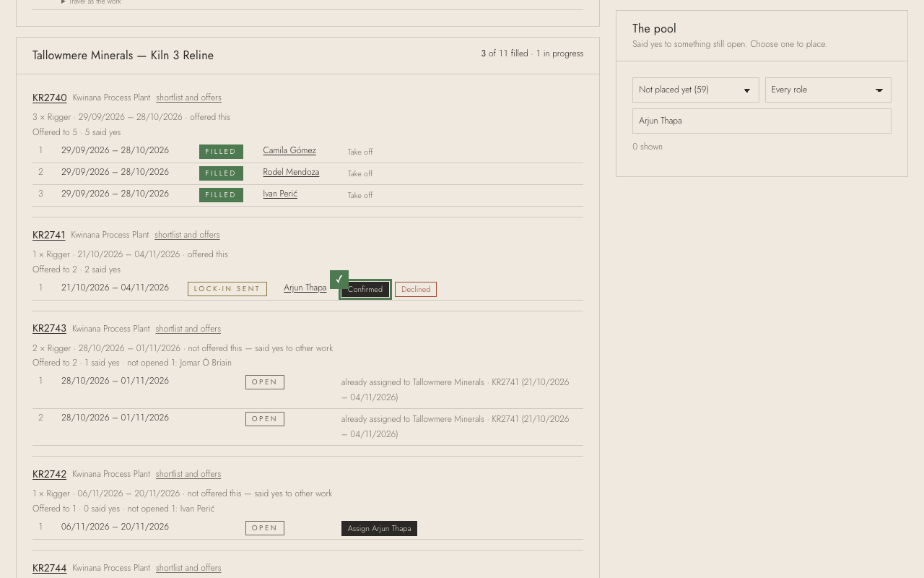Viewport: 924px width, 578px height.
Task: View shortlist and offers for KR2742
Action: [x=188, y=474]
